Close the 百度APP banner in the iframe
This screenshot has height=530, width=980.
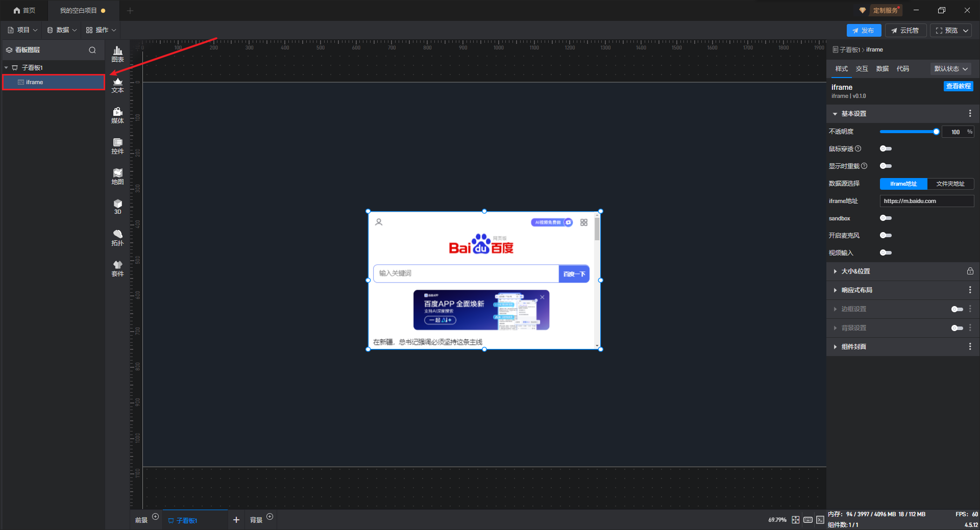click(542, 297)
